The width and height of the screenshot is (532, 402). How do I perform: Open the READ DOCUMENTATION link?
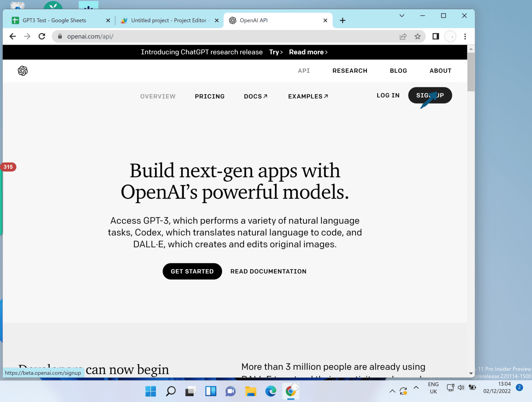pyautogui.click(x=268, y=271)
